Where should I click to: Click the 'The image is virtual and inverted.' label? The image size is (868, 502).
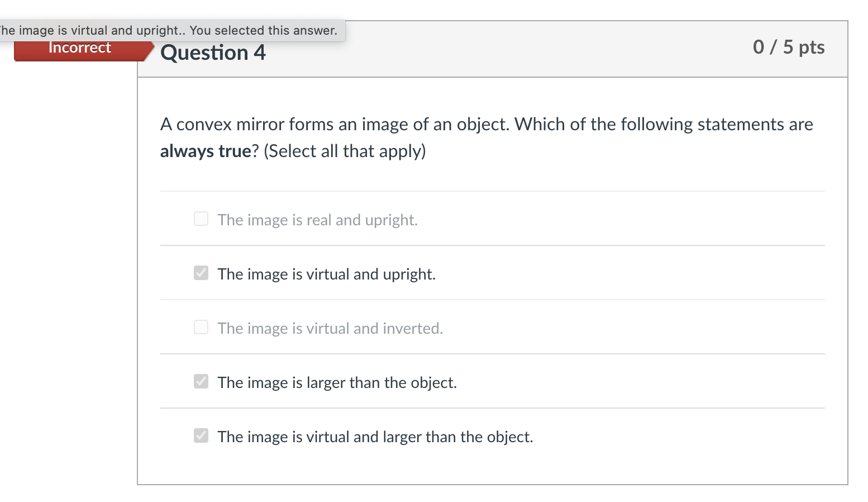pyautogui.click(x=330, y=329)
